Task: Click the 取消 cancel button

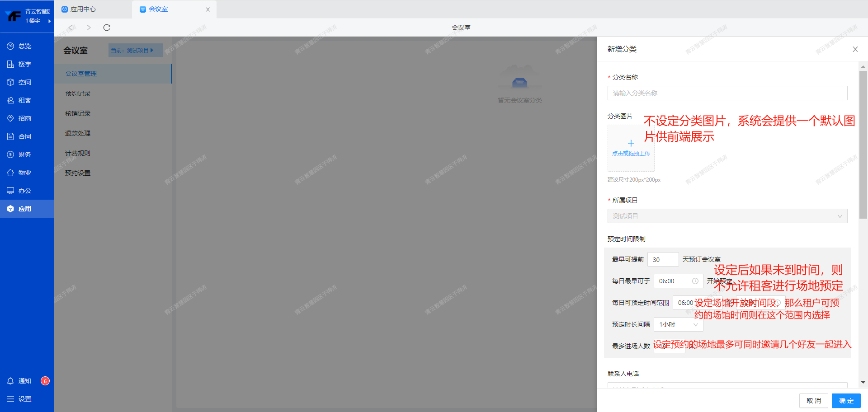Action: click(814, 401)
